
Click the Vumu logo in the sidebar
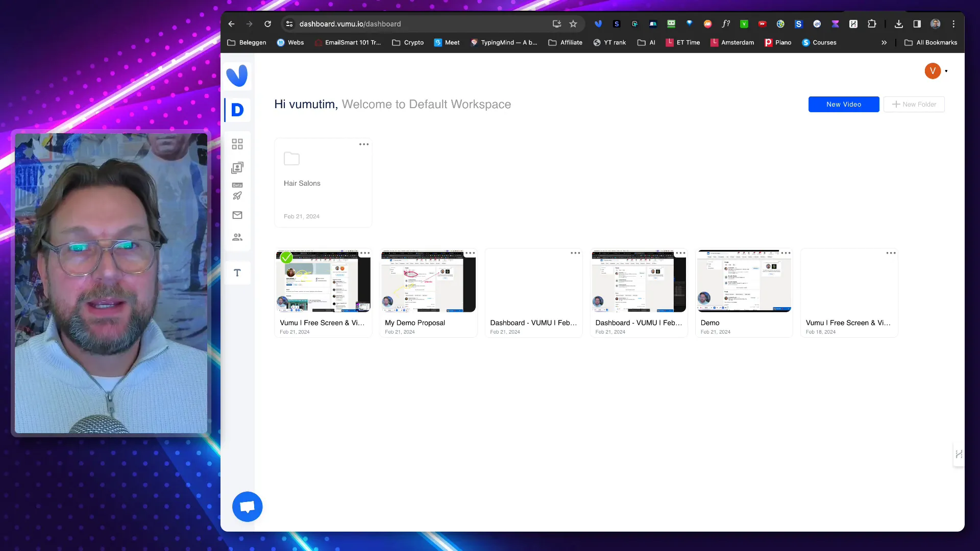237,76
